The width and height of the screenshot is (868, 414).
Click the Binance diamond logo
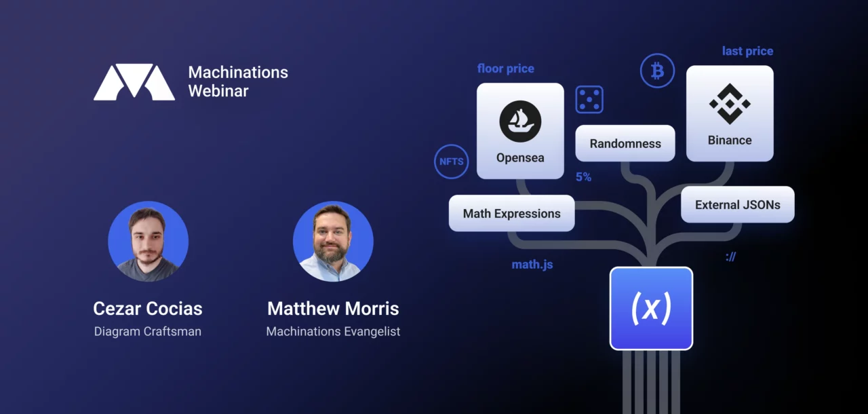point(730,104)
